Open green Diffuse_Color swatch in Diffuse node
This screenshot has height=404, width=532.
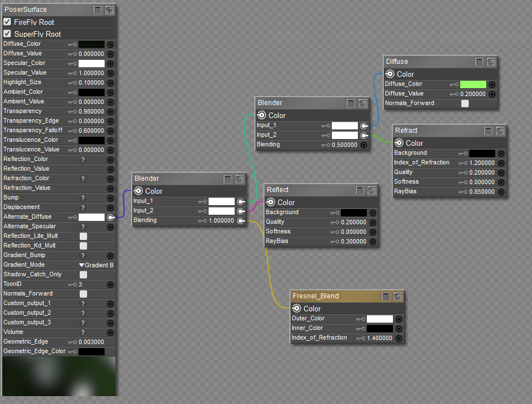click(x=473, y=84)
